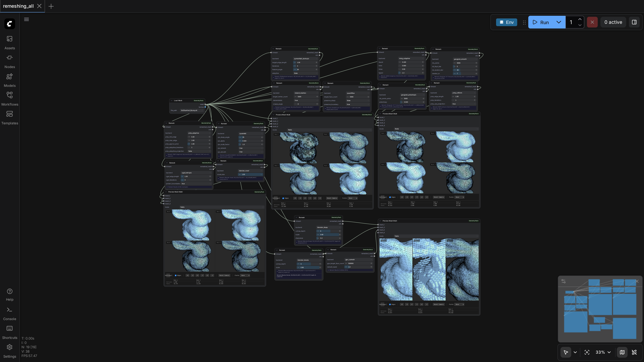Screen dimensions: 644x362
Task: Cancel the current run with red X
Action: pyautogui.click(x=592, y=22)
